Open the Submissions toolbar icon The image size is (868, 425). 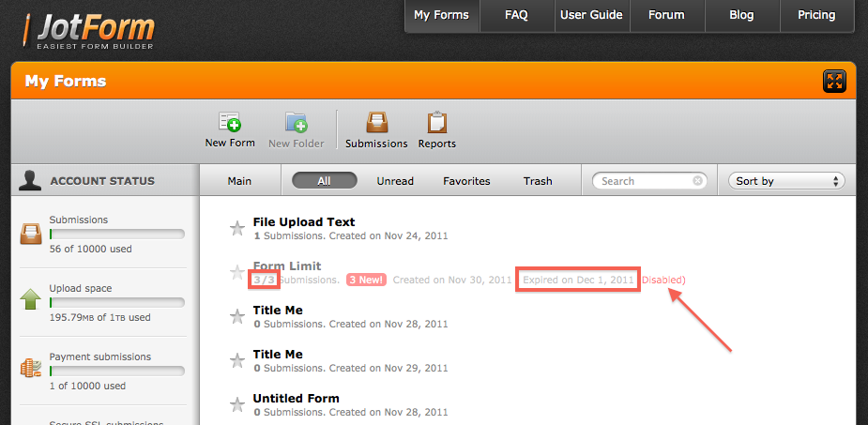click(x=376, y=123)
